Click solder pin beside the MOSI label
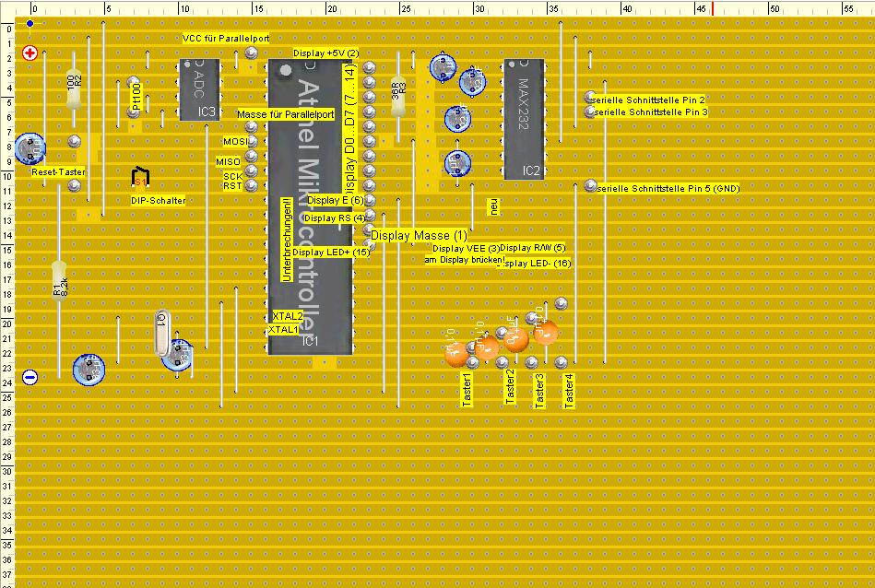875x588 pixels. (251, 141)
